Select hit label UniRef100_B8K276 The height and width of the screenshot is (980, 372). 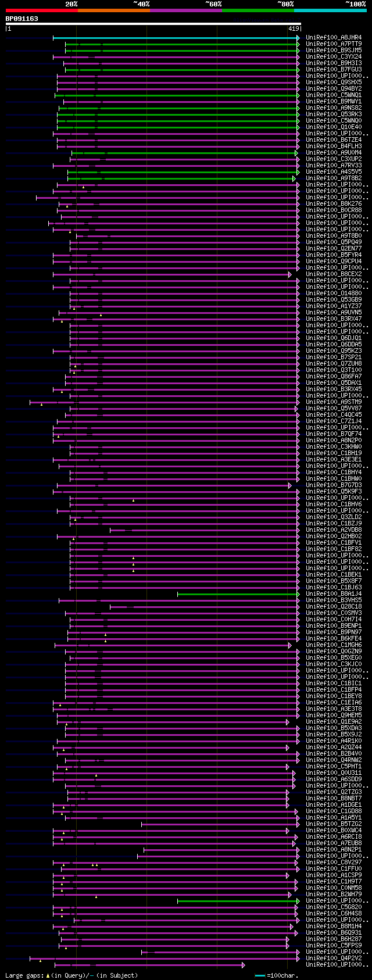click(334, 204)
